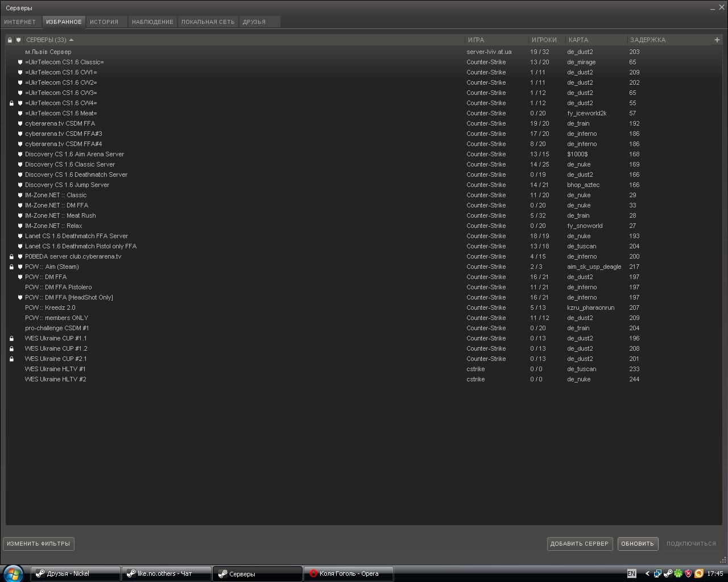Click the de_mirage map cell
Viewport: 728px width, 582px height.
click(581, 62)
